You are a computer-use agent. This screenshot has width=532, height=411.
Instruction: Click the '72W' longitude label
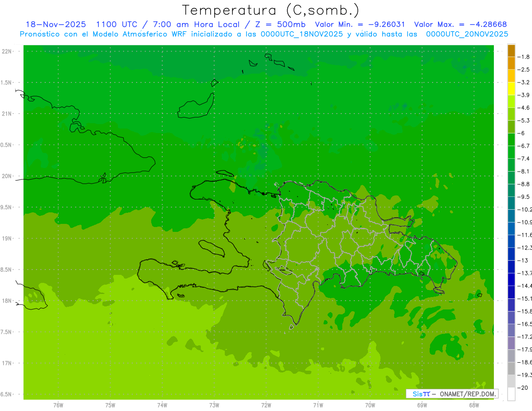pyautogui.click(x=266, y=405)
